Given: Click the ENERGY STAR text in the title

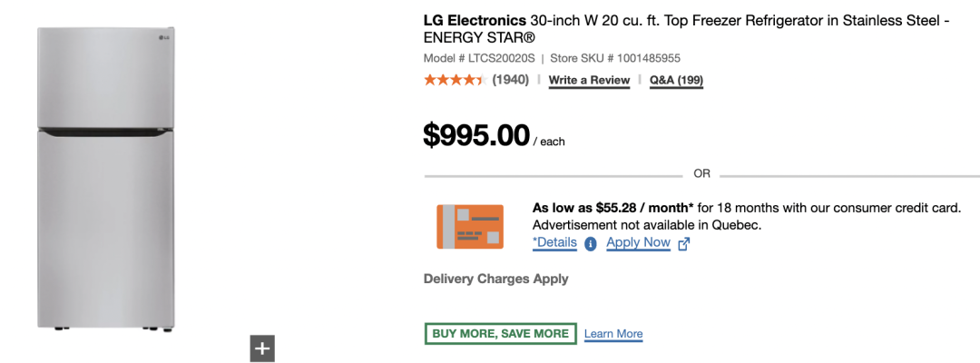Looking at the screenshot, I should pyautogui.click(x=479, y=38).
